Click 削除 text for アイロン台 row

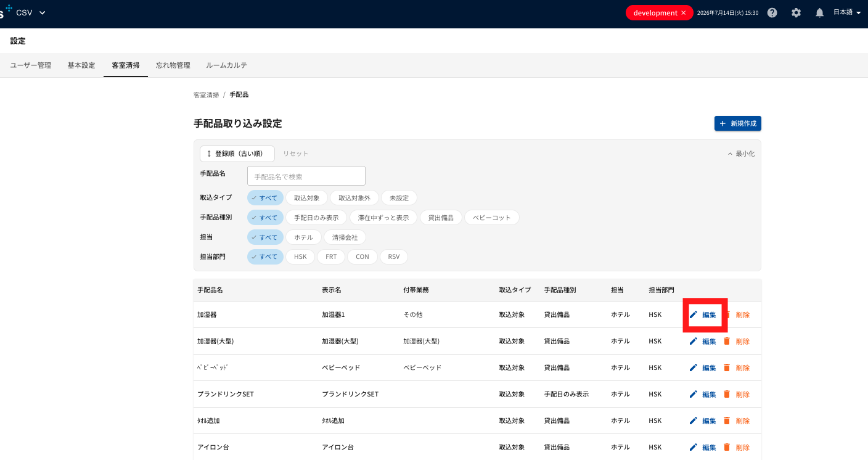(x=743, y=448)
